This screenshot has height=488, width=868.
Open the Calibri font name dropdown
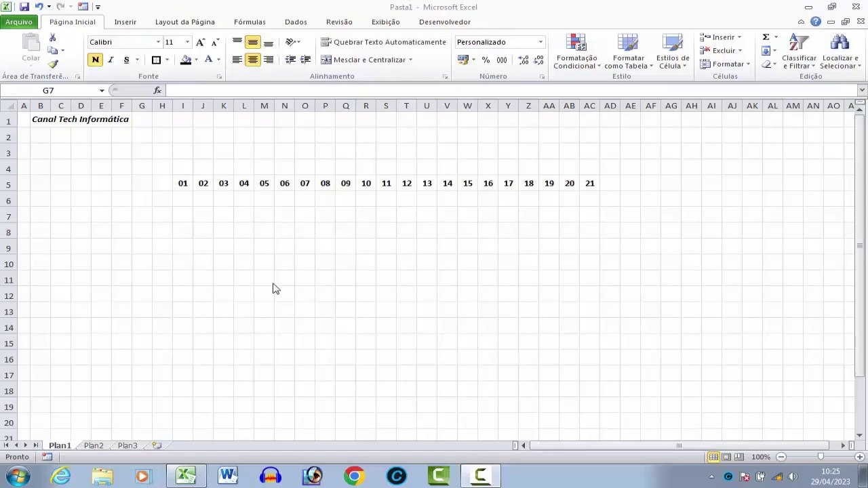tap(158, 42)
